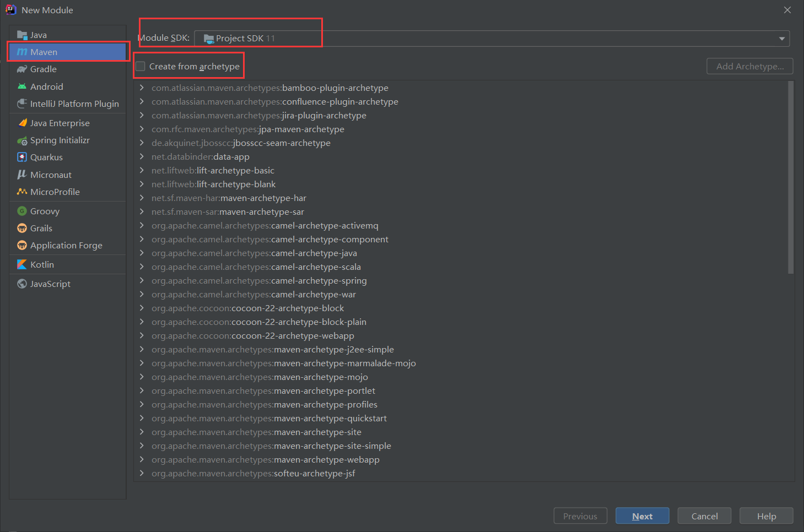
Task: Click the Groovy icon
Action: (22, 211)
